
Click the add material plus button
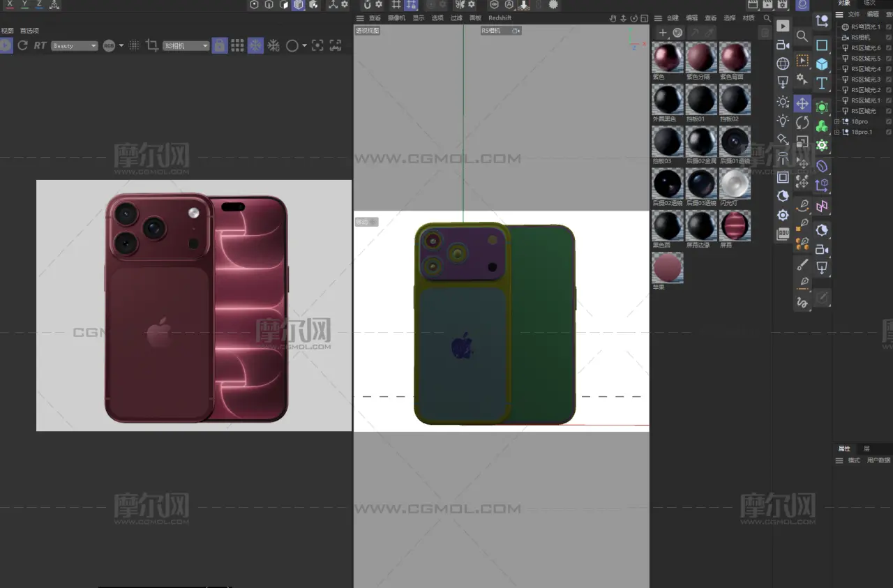[x=663, y=33]
